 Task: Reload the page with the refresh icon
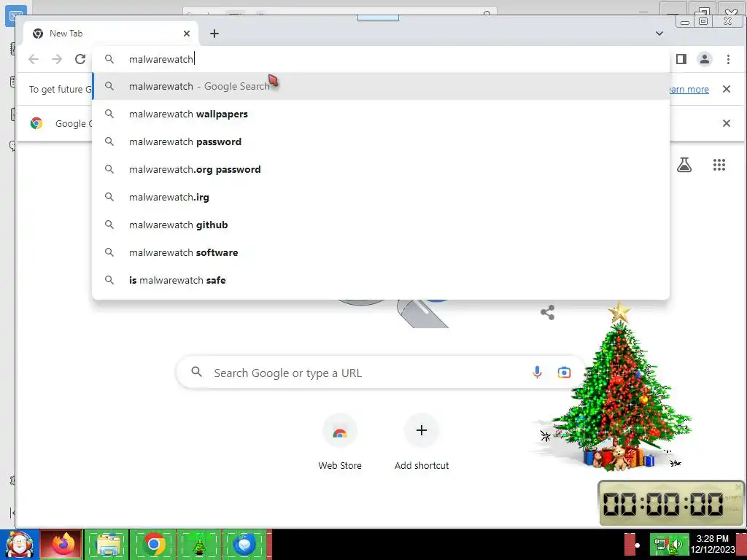tap(80, 59)
